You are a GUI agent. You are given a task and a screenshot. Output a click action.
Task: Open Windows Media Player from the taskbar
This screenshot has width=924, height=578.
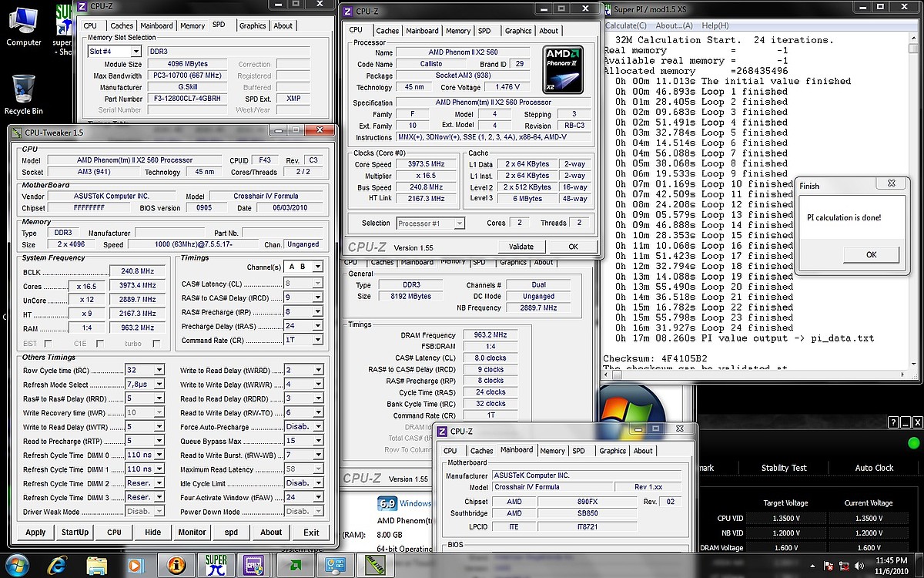(x=136, y=565)
